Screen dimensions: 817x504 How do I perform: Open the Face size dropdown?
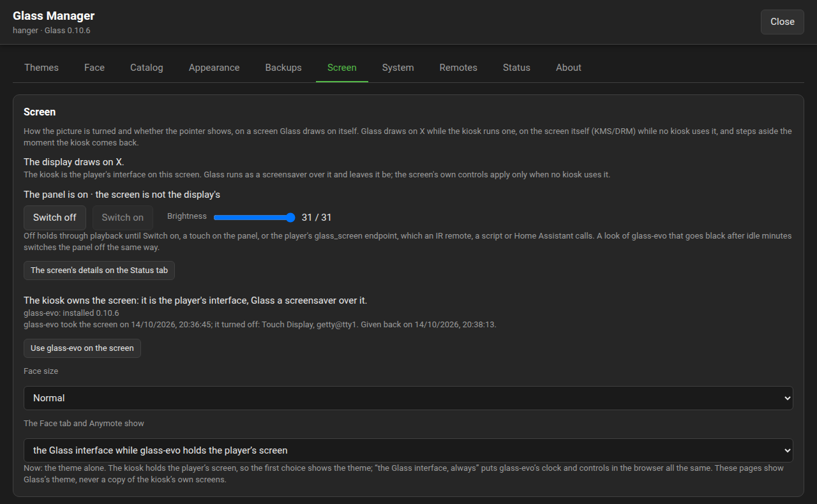pyautogui.click(x=408, y=398)
